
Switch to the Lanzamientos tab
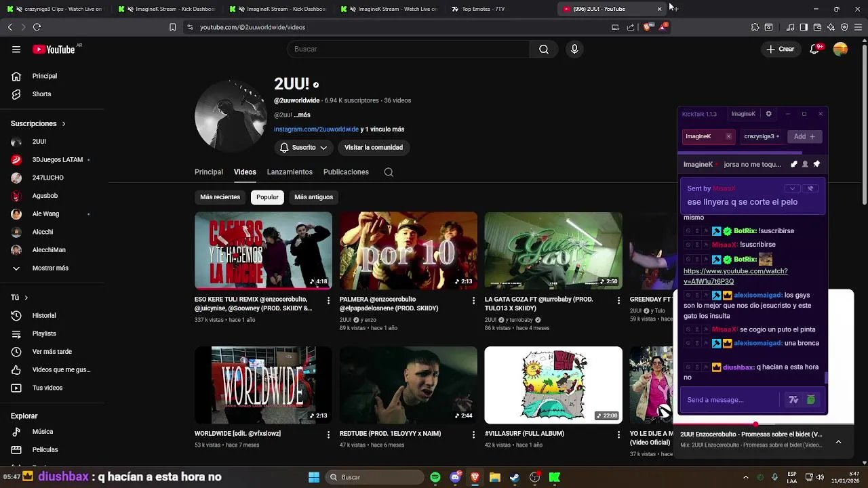(290, 172)
